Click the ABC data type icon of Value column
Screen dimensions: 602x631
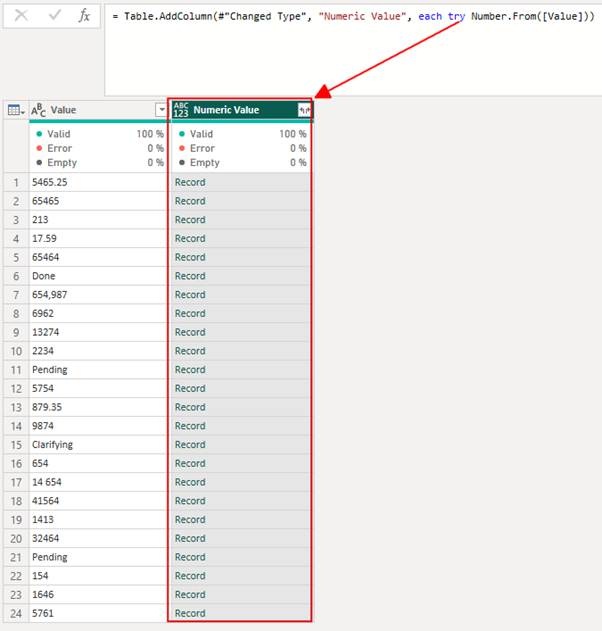[x=39, y=110]
